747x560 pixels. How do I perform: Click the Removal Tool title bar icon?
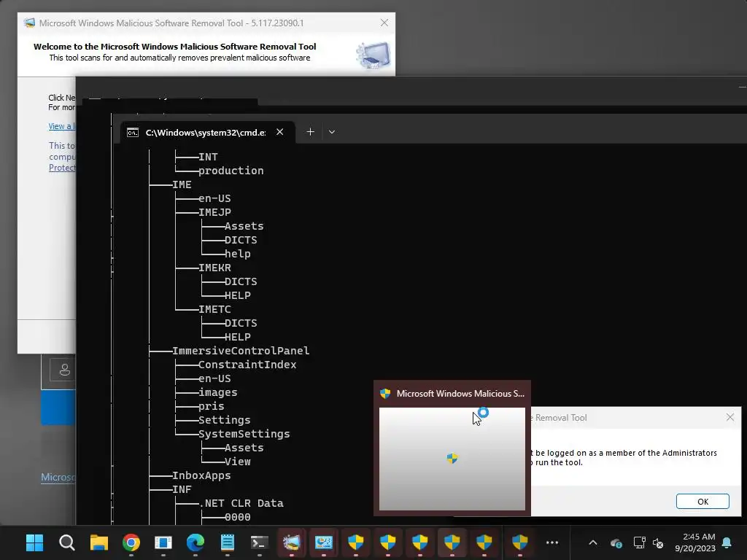[x=29, y=23]
